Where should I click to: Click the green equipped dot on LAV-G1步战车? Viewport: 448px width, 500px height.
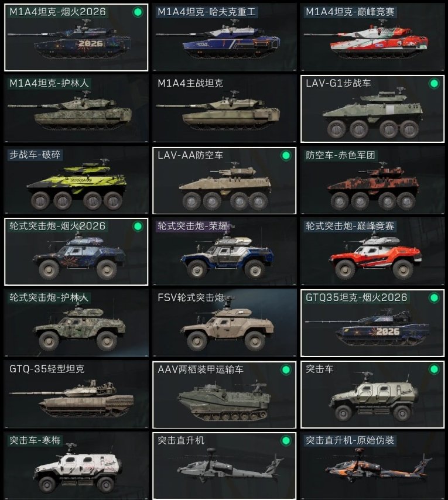coord(434,84)
